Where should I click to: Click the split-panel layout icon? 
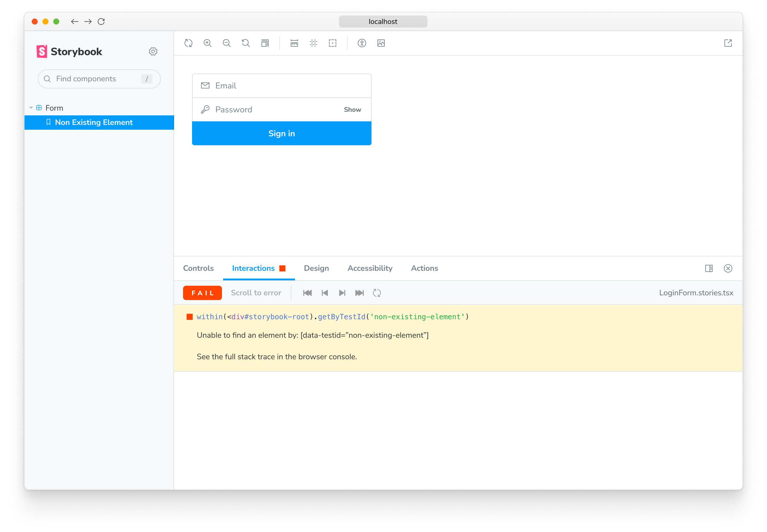click(x=709, y=268)
